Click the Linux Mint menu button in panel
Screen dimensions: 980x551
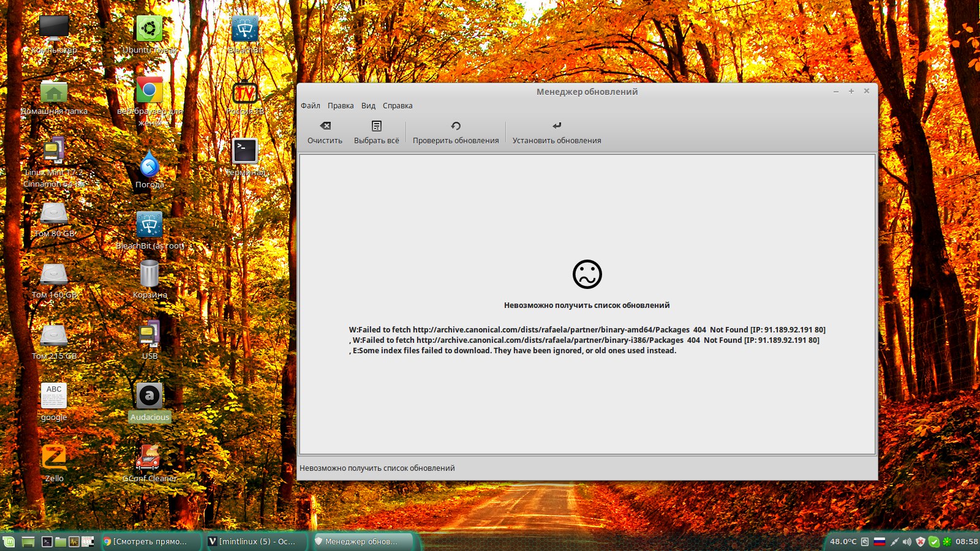pyautogui.click(x=9, y=541)
